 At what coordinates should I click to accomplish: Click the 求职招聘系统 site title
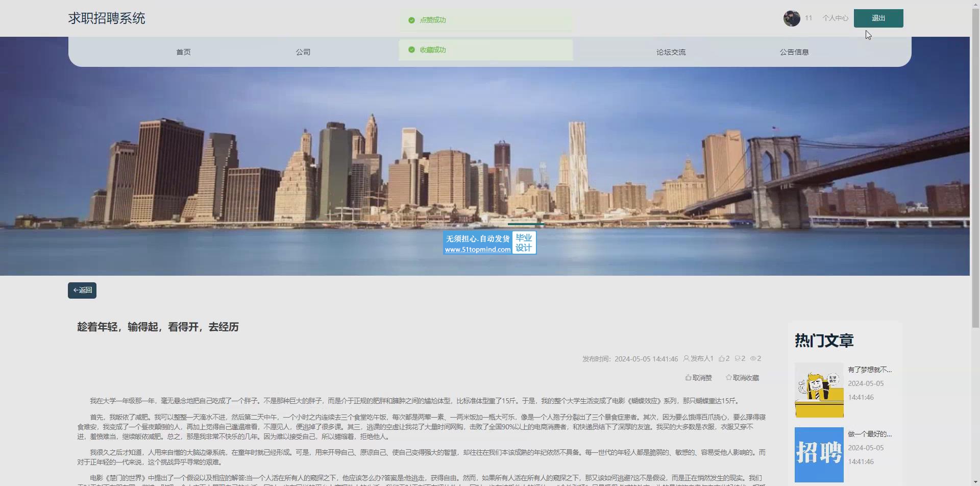[x=107, y=18]
